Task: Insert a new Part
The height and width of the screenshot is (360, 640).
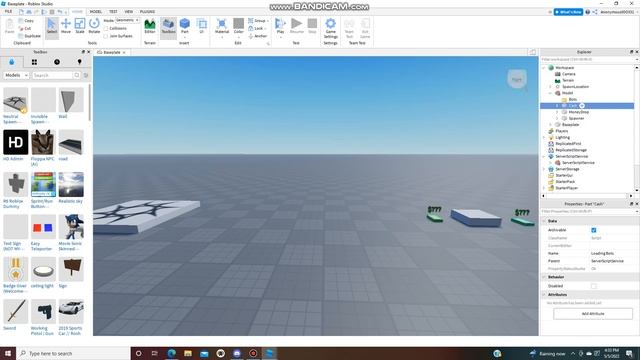Action: coord(184,27)
